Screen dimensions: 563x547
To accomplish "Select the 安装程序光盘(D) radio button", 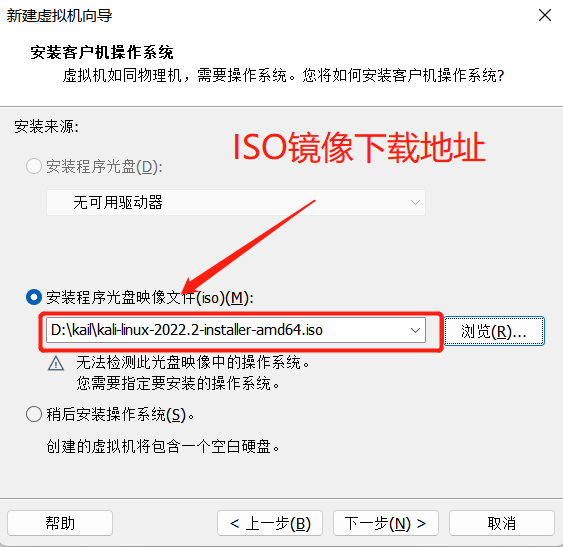I will (x=34, y=167).
